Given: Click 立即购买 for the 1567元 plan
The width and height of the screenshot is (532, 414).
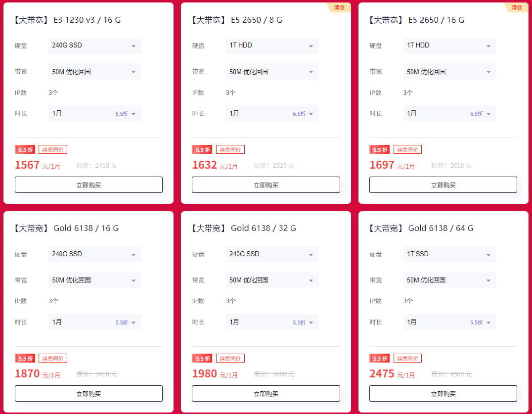Looking at the screenshot, I should 89,185.
